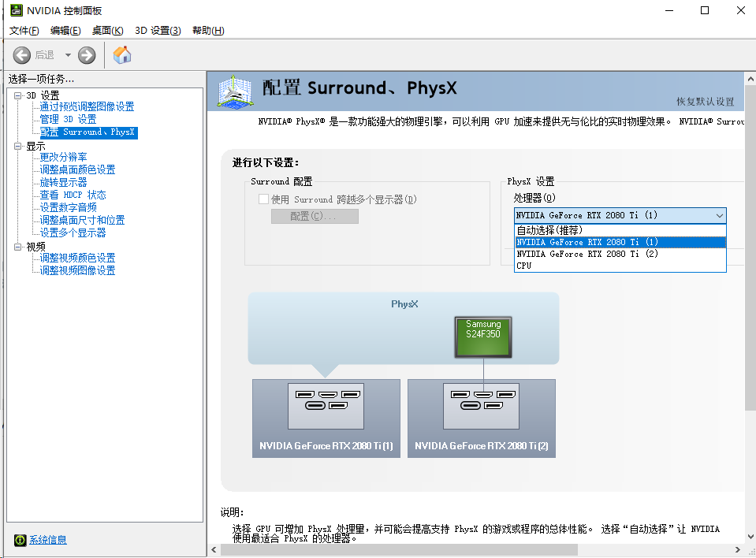This screenshot has width=756, height=558.
Task: Close the NVIDIA 控制面板 window
Action: (740, 10)
